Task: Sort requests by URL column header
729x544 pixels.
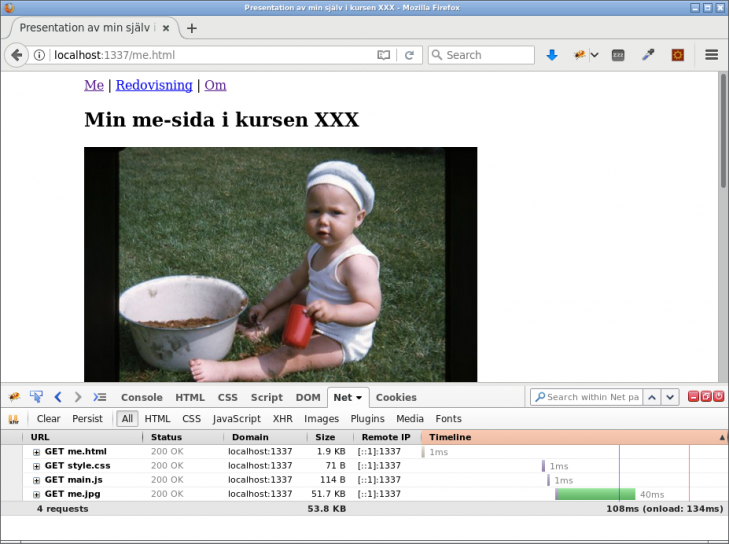Action: click(82, 437)
